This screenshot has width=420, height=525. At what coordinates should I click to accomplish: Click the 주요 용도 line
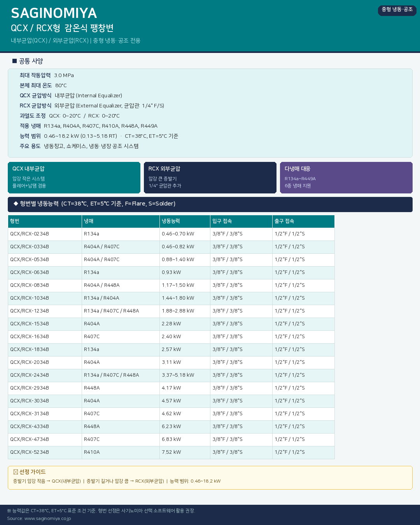pos(79,146)
